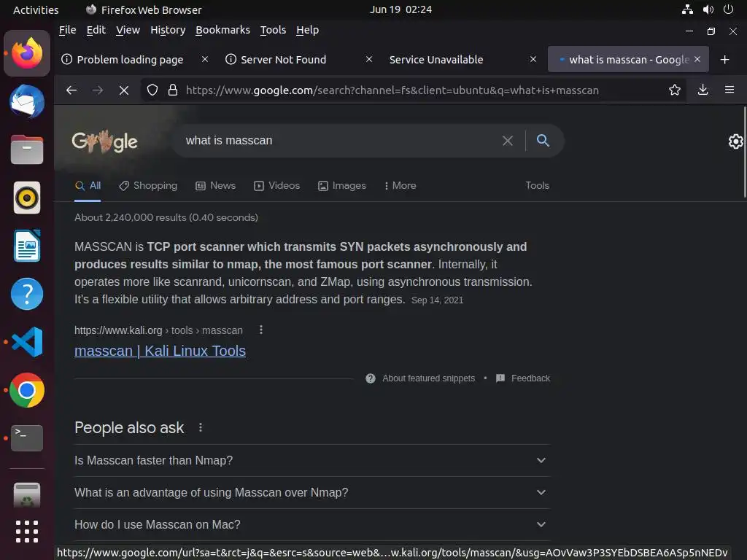Click About featured snippets link

428,378
